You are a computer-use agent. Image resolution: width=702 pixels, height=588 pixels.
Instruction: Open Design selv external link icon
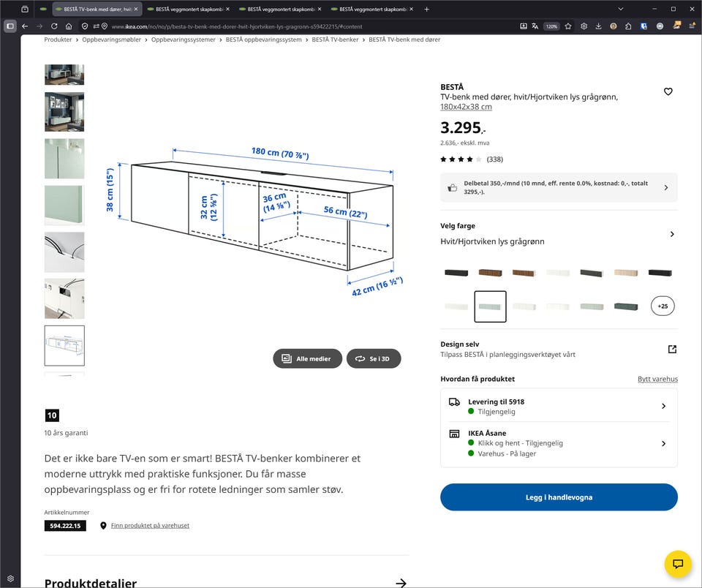point(672,349)
